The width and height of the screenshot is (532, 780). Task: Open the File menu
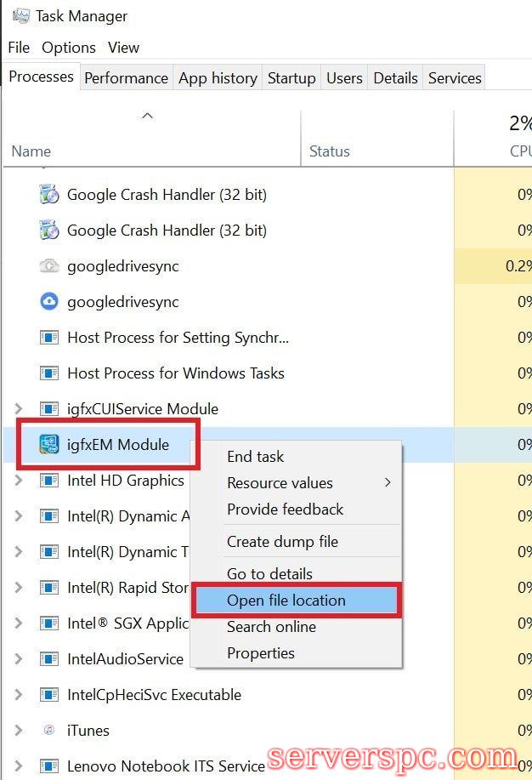click(19, 48)
